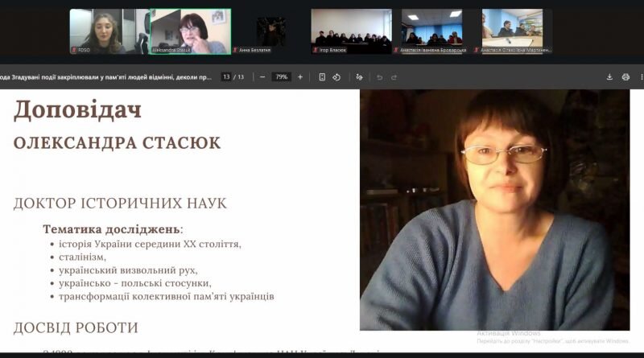
Task: Click the current page number field
Action: coord(226,76)
